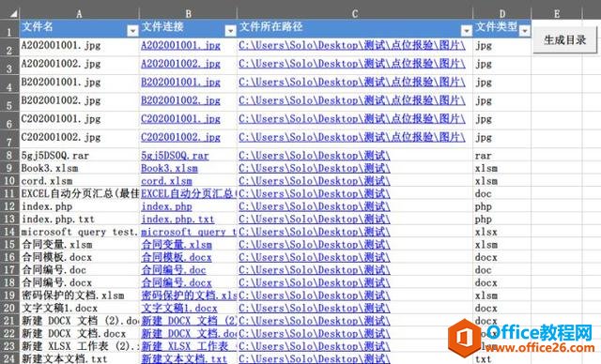The image size is (601, 364).
Task: Select cell with text cord.xlsm in column A
Action: [x=79, y=181]
